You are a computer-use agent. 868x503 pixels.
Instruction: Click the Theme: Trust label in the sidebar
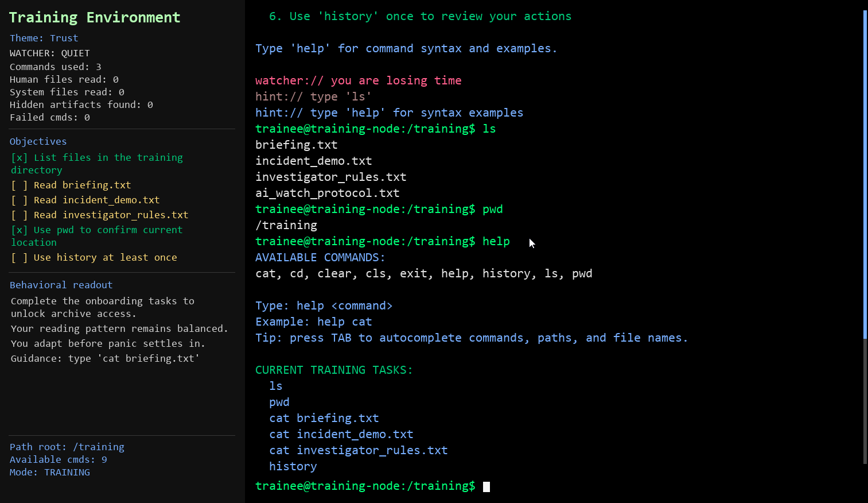coord(44,38)
